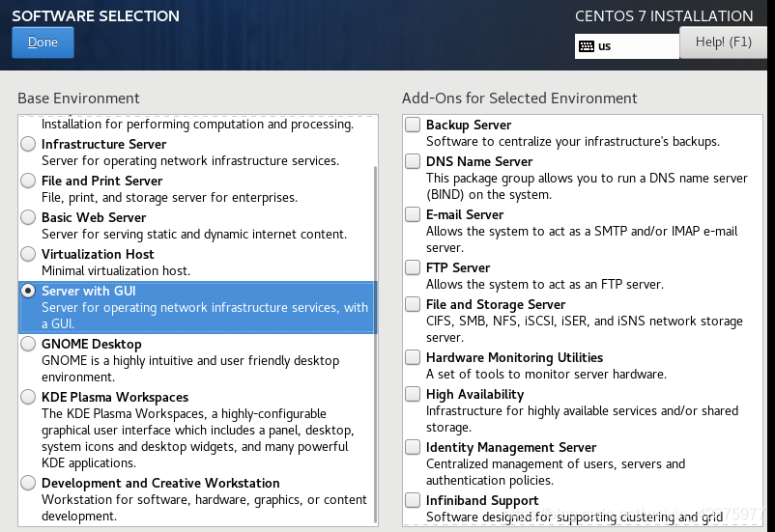
Task: Click 'File, print, and storage server for enterprises.'
Action: point(169,198)
